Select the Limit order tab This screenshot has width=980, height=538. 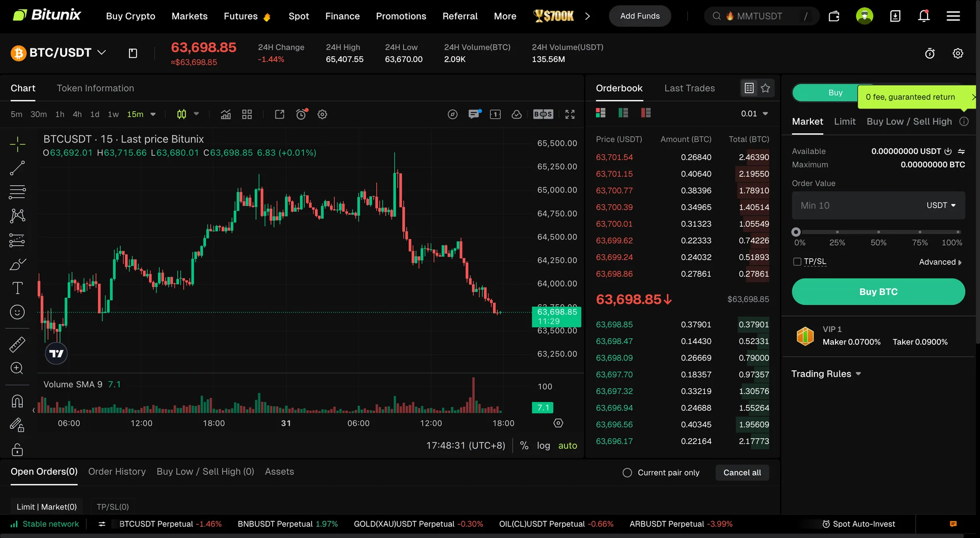tap(845, 122)
